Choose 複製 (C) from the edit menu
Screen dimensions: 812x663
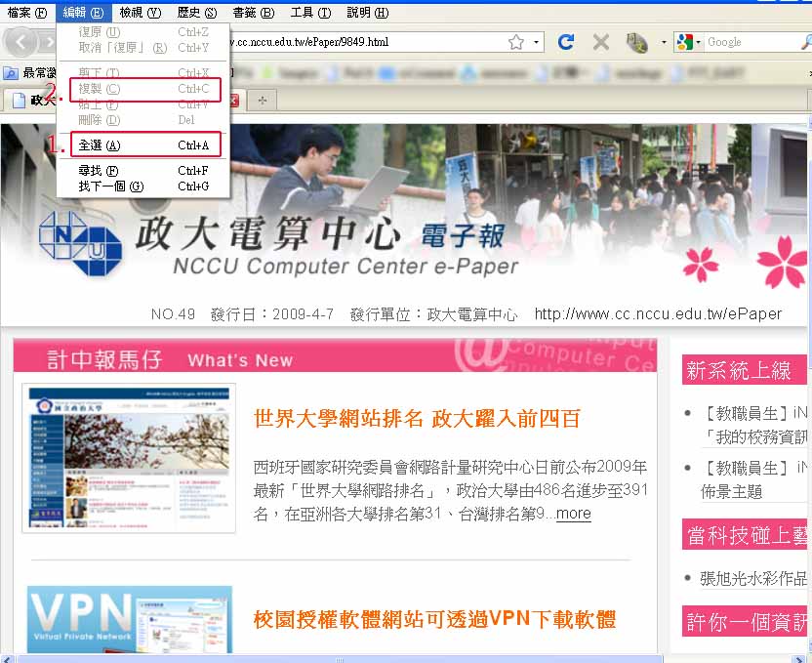click(144, 89)
